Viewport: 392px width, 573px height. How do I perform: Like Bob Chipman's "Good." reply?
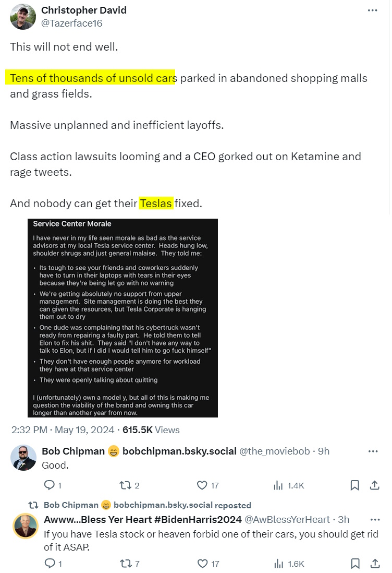(202, 485)
